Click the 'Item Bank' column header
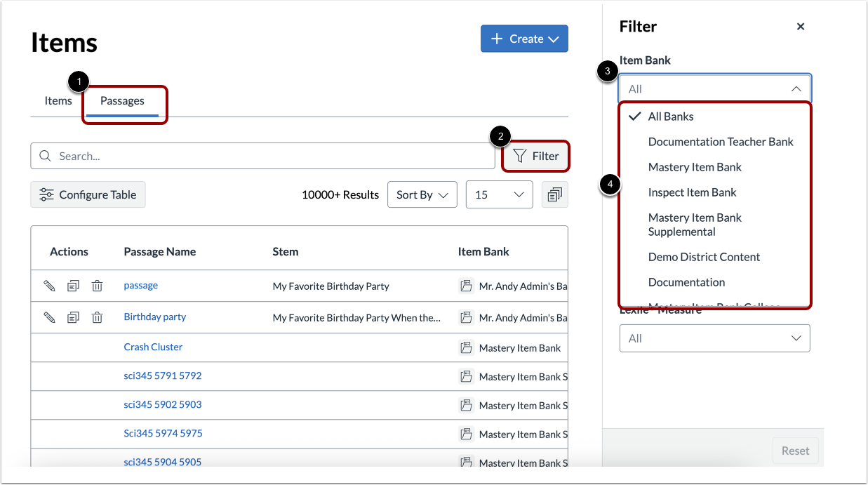 point(483,251)
